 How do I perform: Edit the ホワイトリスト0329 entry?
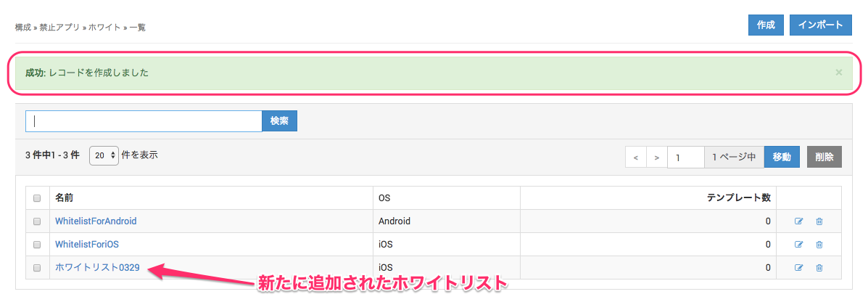pyautogui.click(x=799, y=268)
